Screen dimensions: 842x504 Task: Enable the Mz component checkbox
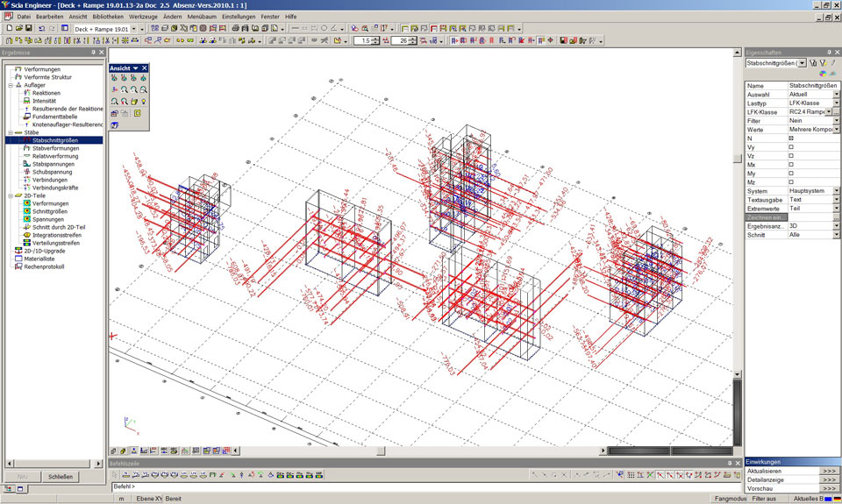pyautogui.click(x=791, y=181)
